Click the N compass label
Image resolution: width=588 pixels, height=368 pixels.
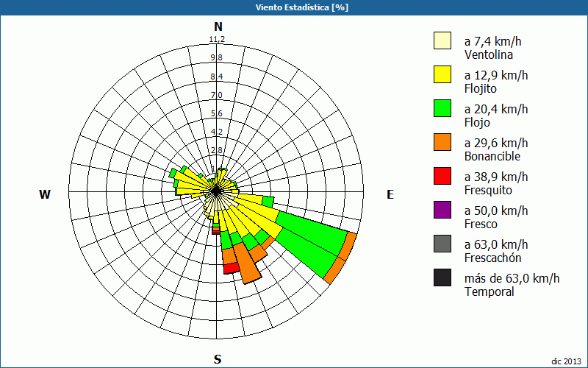pyautogui.click(x=218, y=26)
